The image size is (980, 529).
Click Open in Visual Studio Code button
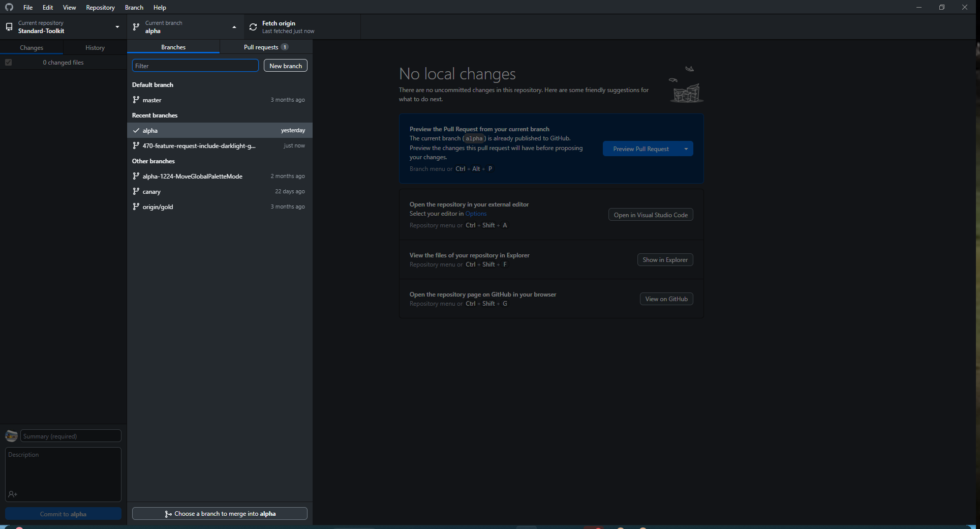click(650, 215)
